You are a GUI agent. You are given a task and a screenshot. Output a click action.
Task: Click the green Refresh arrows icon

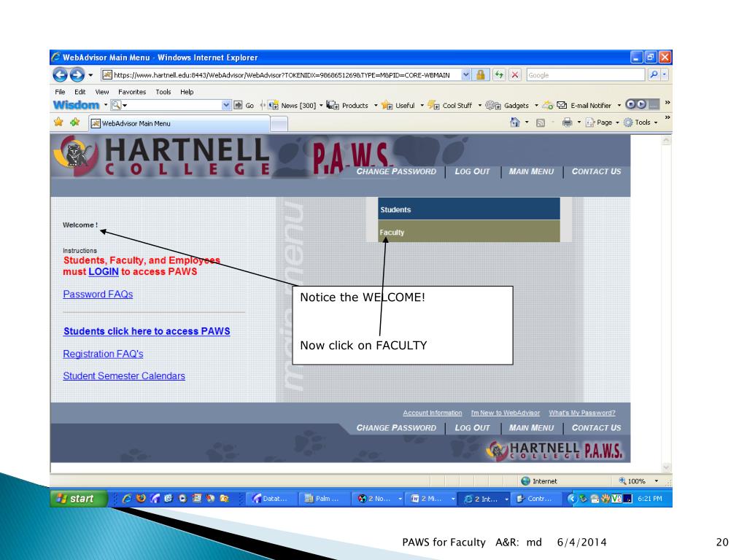coord(499,75)
